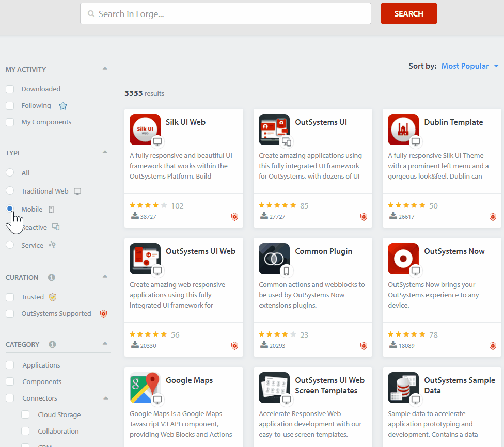Click the Dublin Template logo icon

point(403,130)
